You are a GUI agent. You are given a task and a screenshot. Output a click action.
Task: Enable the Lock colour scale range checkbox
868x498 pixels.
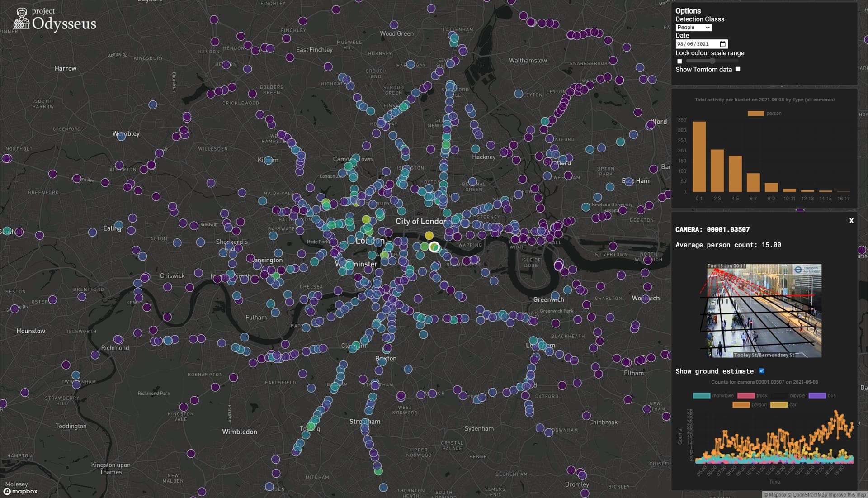click(x=679, y=61)
